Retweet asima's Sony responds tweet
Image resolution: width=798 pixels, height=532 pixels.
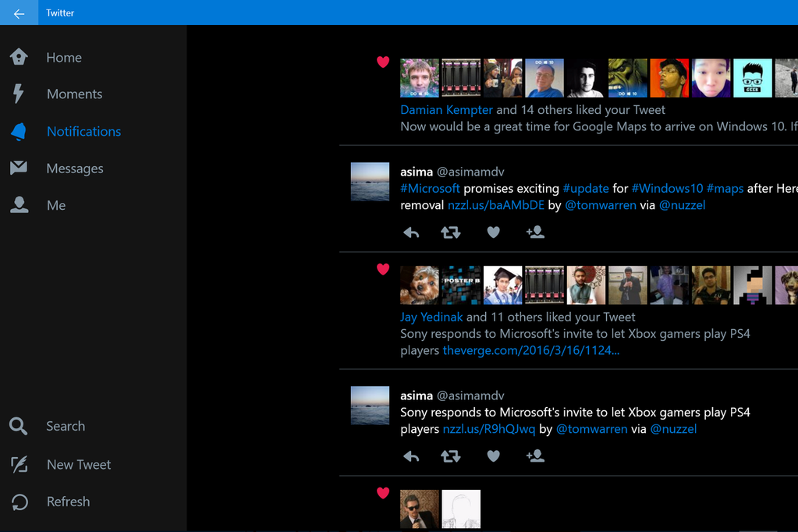tap(451, 456)
